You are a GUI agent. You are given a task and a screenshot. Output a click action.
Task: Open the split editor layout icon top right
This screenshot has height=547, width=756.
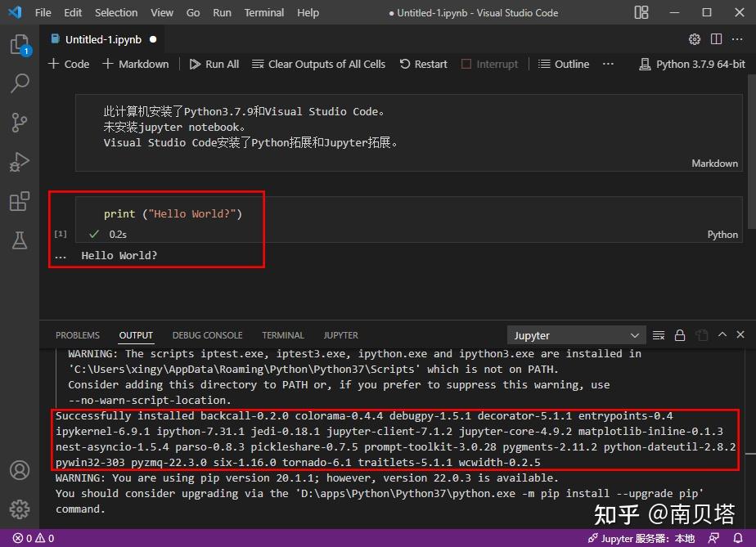click(715, 39)
